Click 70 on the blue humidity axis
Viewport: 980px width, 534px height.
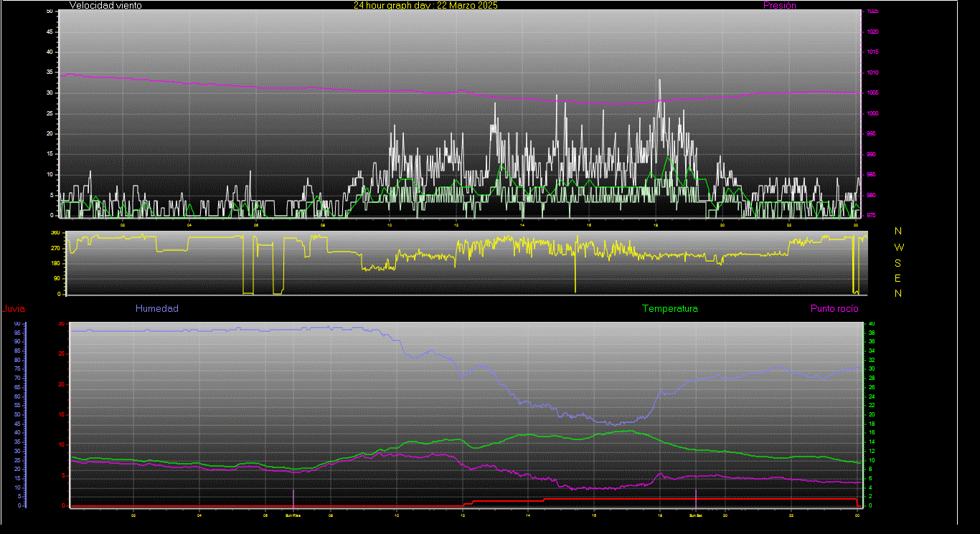(x=17, y=378)
